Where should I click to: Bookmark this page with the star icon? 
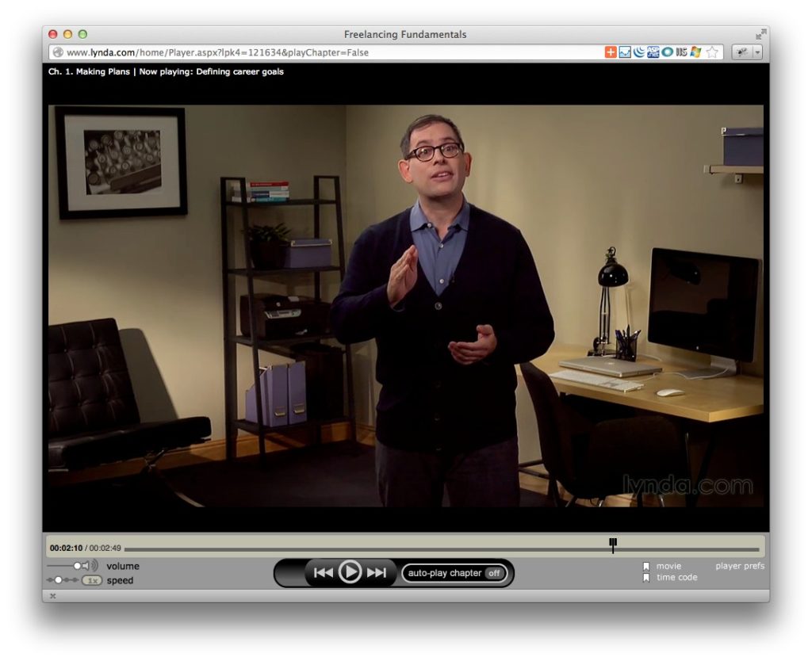712,52
